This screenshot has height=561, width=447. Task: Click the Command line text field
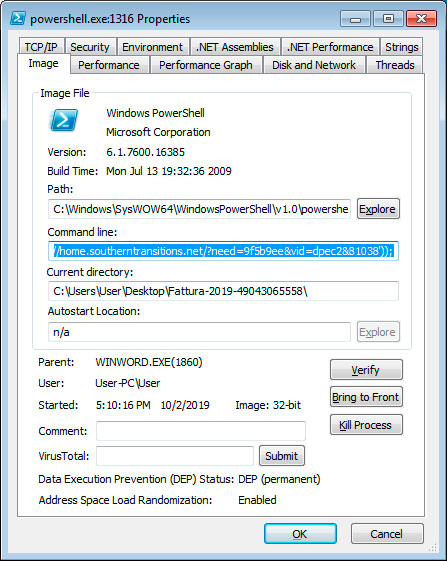[x=223, y=251]
